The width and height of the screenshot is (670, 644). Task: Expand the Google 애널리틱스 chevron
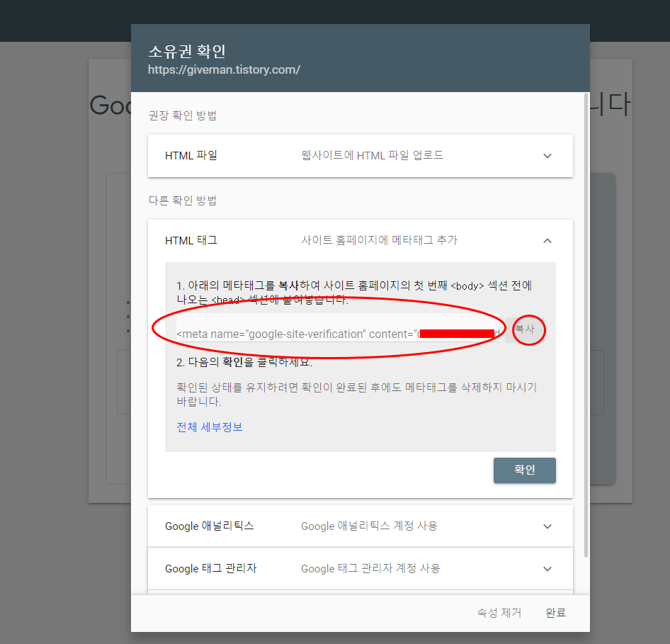(547, 526)
